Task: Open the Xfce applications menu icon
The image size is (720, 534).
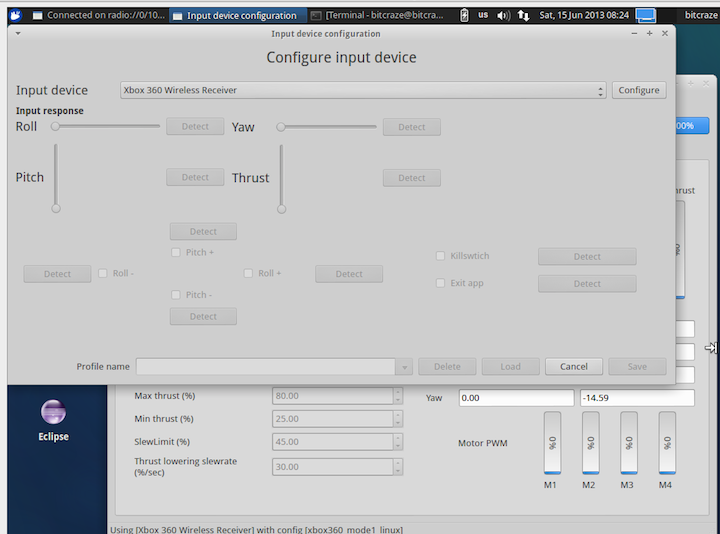Action: pyautogui.click(x=10, y=15)
